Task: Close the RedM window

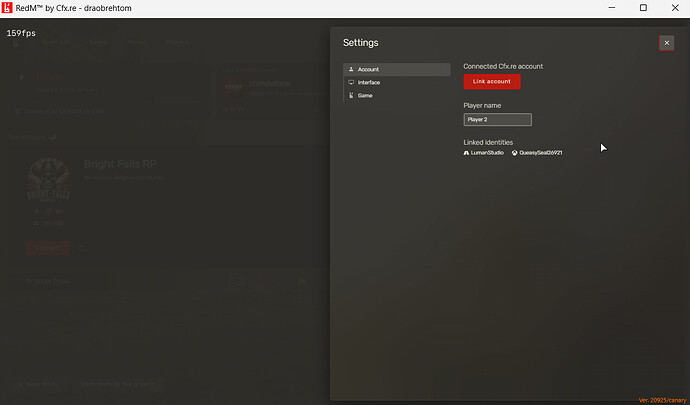Action: (675, 8)
